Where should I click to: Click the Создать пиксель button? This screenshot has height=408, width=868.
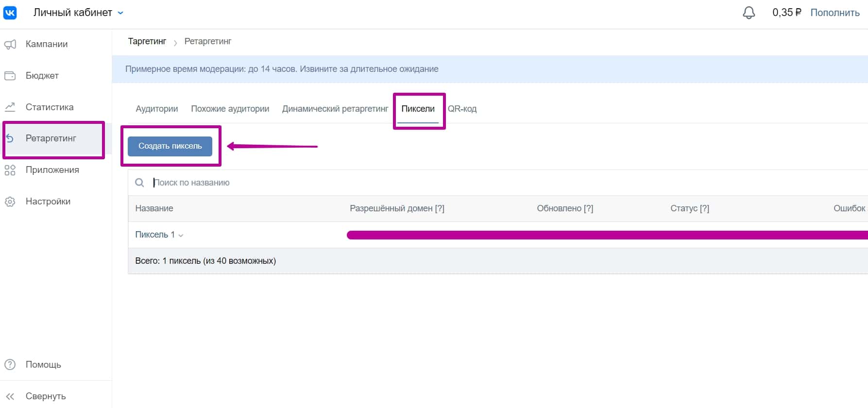pos(170,146)
